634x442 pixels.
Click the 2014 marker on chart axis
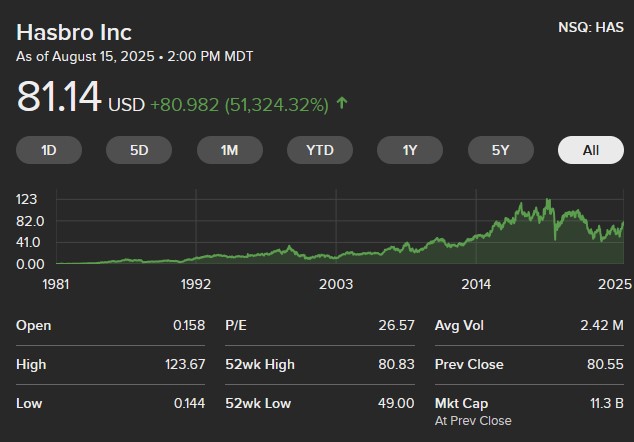pyautogui.click(x=476, y=284)
